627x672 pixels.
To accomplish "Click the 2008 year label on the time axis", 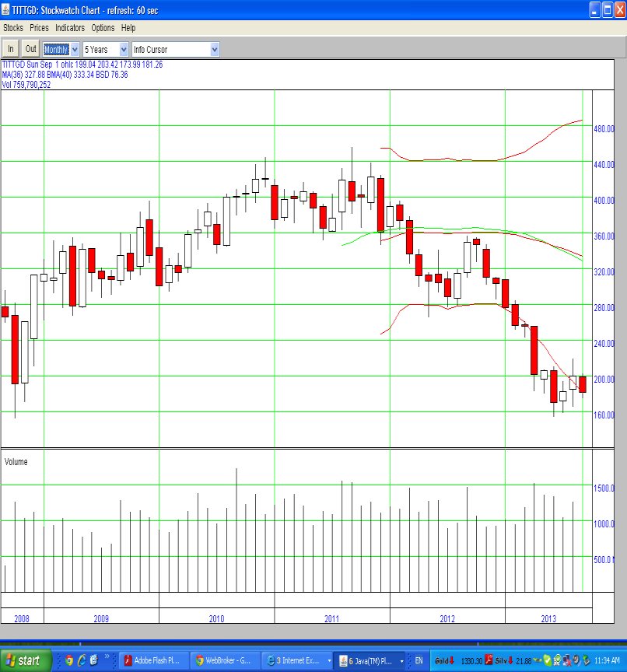I will [x=22, y=618].
